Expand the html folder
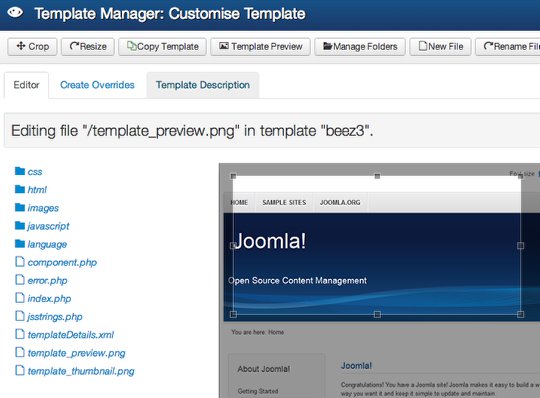540x398 pixels. click(31, 189)
